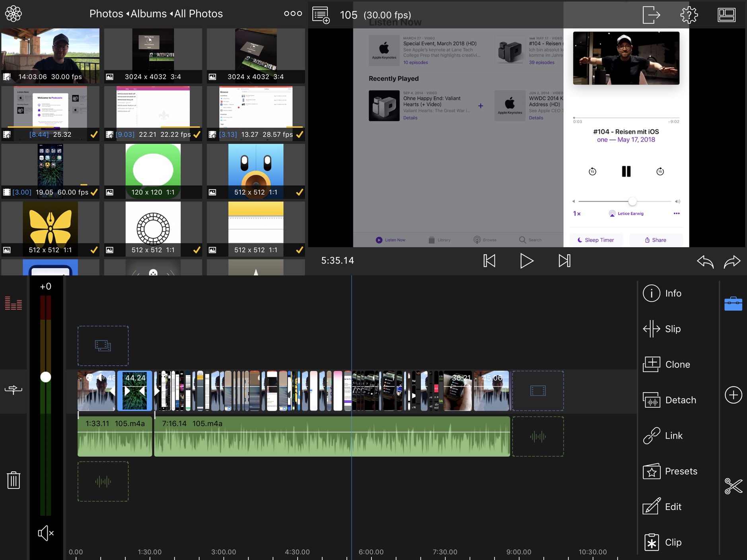747x560 pixels.
Task: Open the audio mixer levels icon
Action: coord(13,303)
